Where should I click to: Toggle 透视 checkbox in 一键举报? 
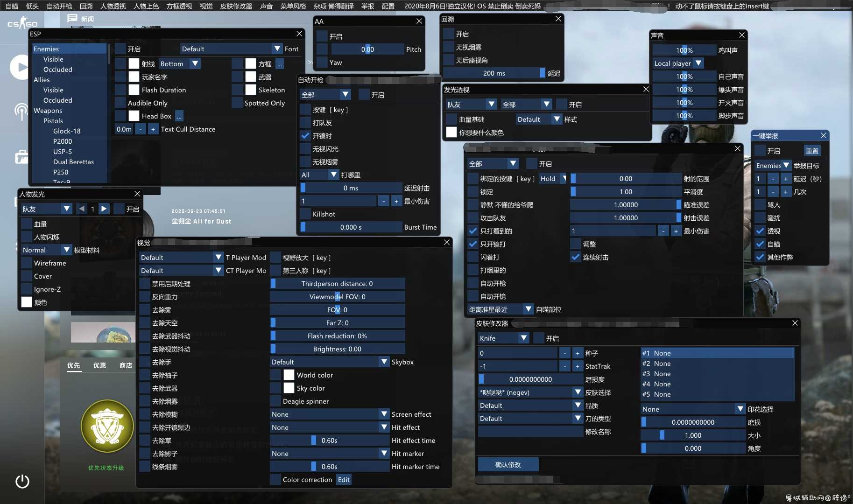pos(760,231)
